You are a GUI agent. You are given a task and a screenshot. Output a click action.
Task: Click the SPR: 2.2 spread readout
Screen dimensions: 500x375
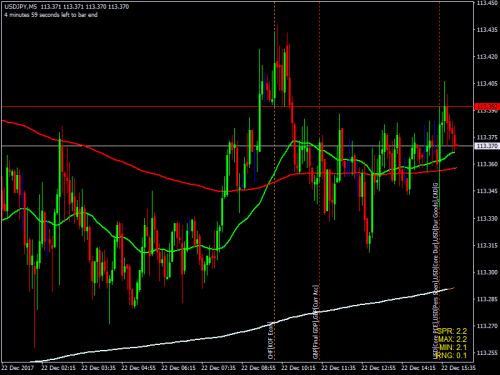pos(452,331)
